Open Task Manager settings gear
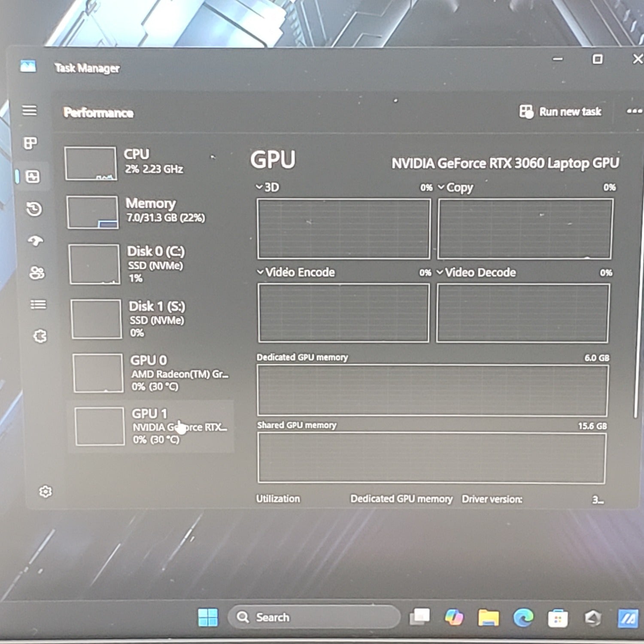Image resolution: width=644 pixels, height=644 pixels. (x=45, y=492)
